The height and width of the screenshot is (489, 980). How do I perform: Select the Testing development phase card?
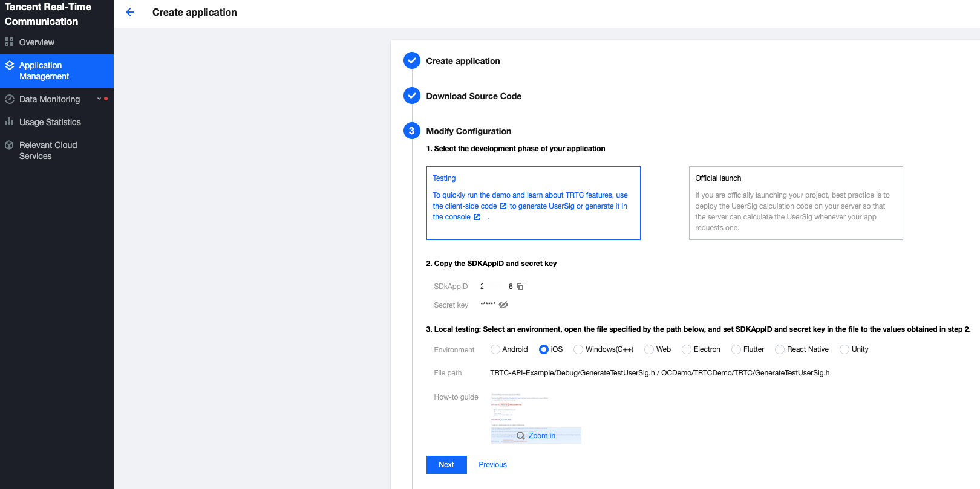pyautogui.click(x=534, y=203)
